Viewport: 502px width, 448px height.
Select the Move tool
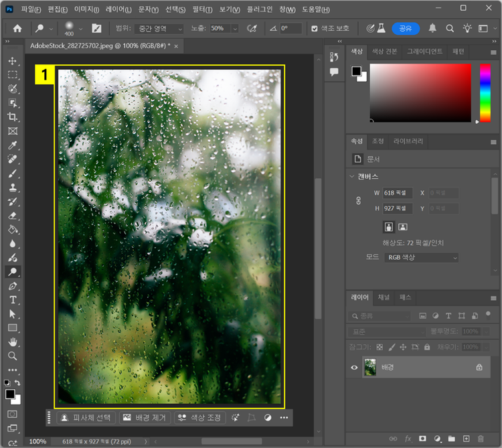[x=12, y=61]
